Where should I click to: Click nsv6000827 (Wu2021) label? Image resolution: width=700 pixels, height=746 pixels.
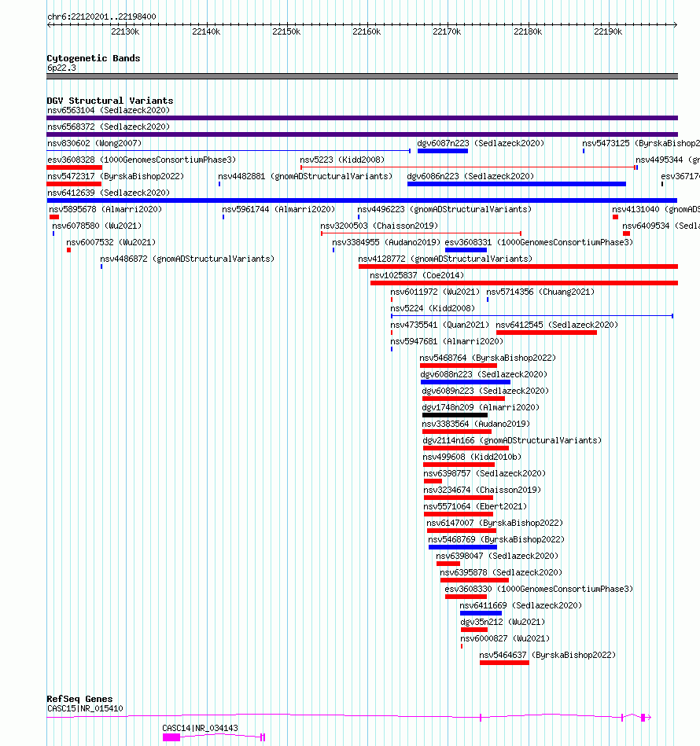[505, 638]
